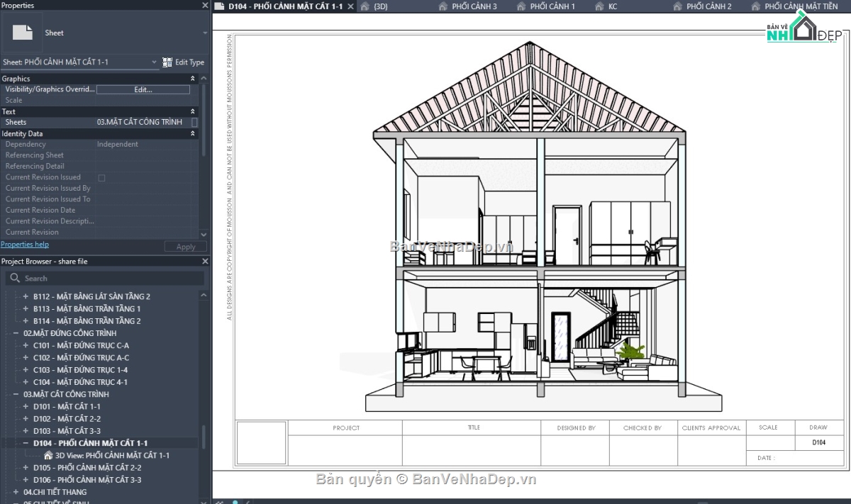Select the D104 - PHỐI CẢNH MẶT CẮT 1-1 sheet row
The height and width of the screenshot is (504, 851).
(99, 443)
